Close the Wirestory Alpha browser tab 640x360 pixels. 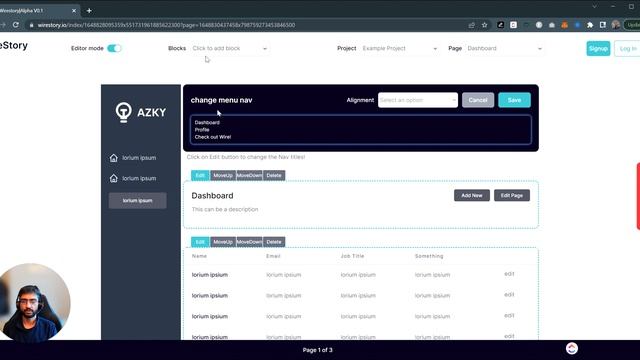(x=74, y=11)
